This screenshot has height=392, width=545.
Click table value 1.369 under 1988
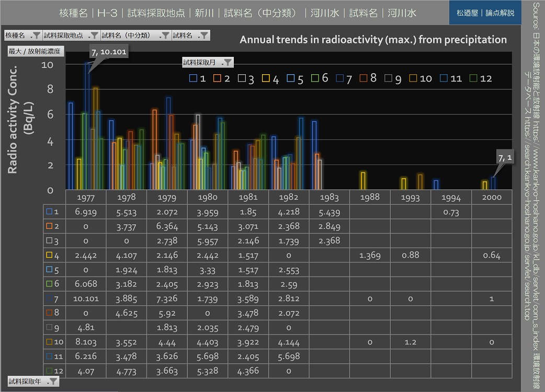(x=370, y=255)
